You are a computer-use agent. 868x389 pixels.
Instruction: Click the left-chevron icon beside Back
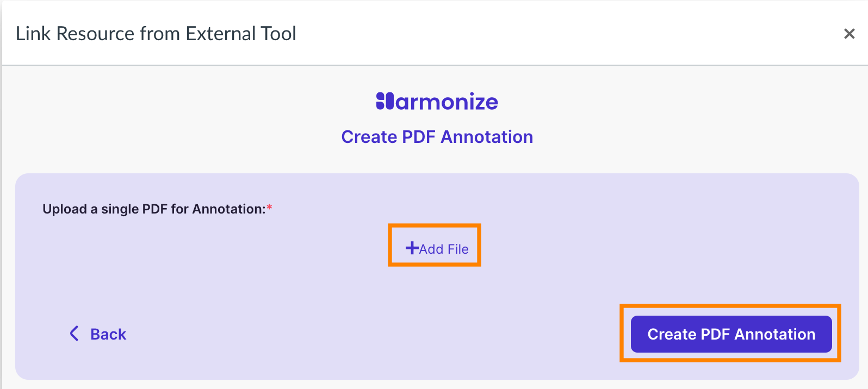pos(74,334)
